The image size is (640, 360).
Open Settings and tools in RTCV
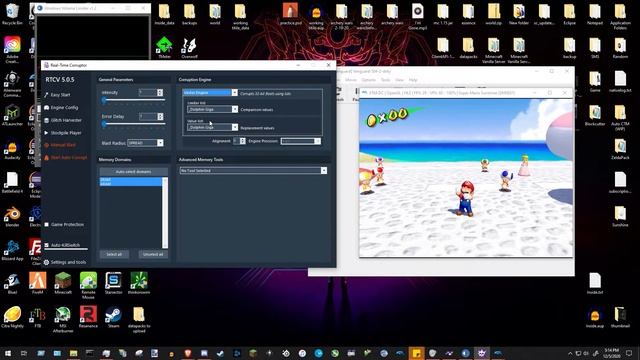[x=65, y=262]
